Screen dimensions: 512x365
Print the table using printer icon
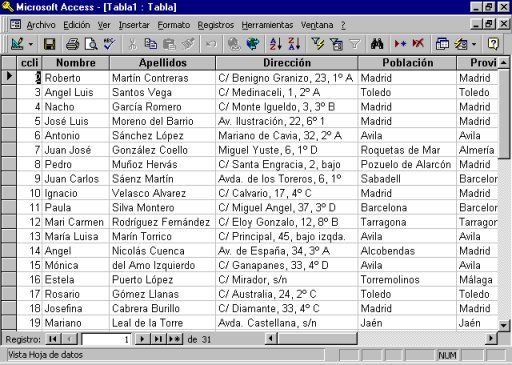72,44
